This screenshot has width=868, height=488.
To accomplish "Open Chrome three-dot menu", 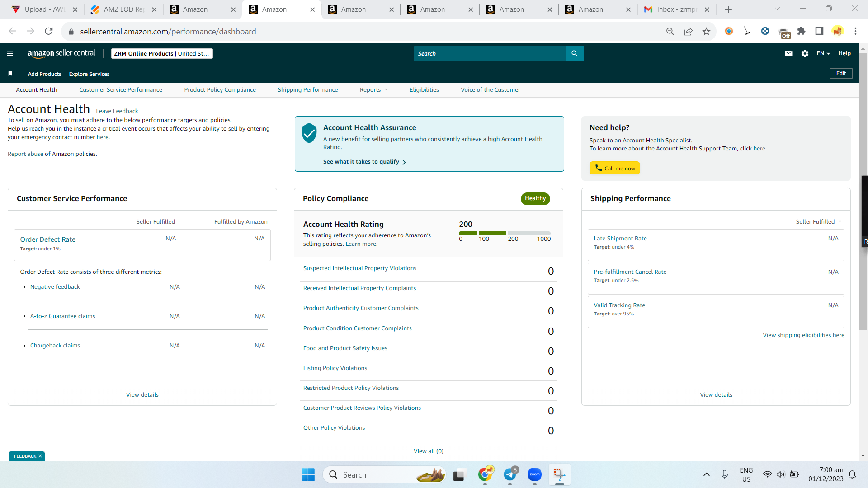I will [x=855, y=31].
